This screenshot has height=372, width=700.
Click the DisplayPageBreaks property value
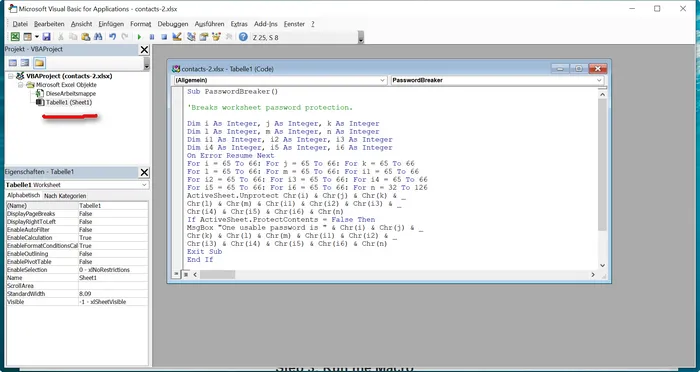[x=113, y=214]
